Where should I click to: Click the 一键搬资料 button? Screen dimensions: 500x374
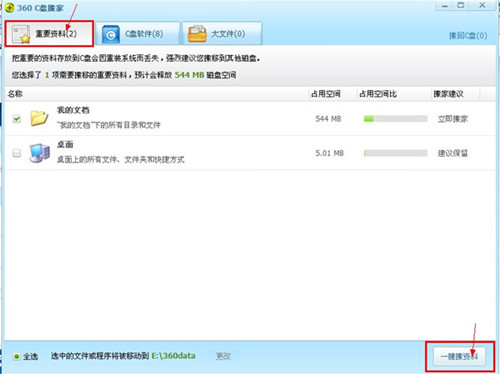tap(459, 356)
